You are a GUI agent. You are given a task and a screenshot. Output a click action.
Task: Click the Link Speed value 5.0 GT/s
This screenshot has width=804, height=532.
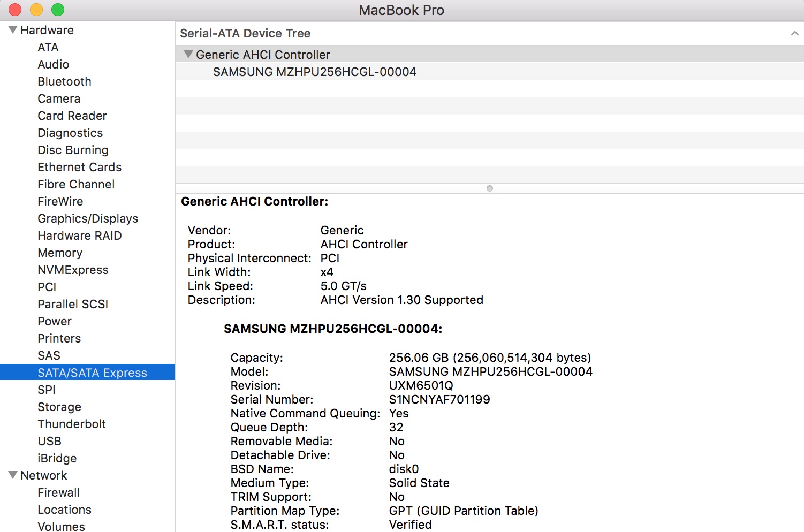pos(344,286)
